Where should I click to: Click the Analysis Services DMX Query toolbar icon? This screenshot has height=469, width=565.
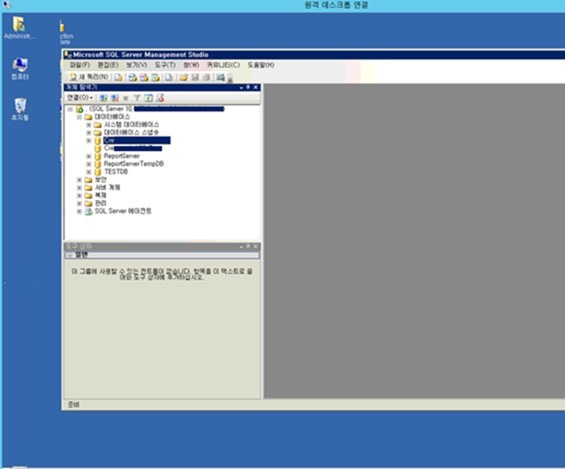coord(144,77)
